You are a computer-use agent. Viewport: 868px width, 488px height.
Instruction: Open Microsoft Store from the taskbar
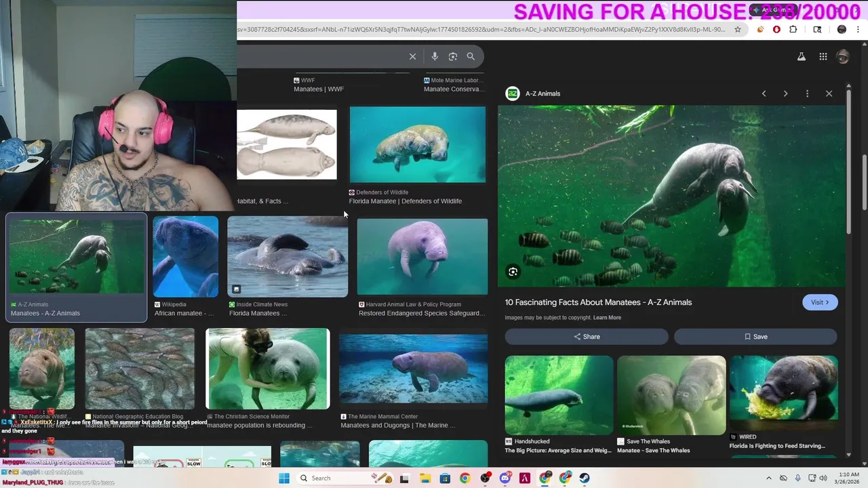(x=445, y=478)
